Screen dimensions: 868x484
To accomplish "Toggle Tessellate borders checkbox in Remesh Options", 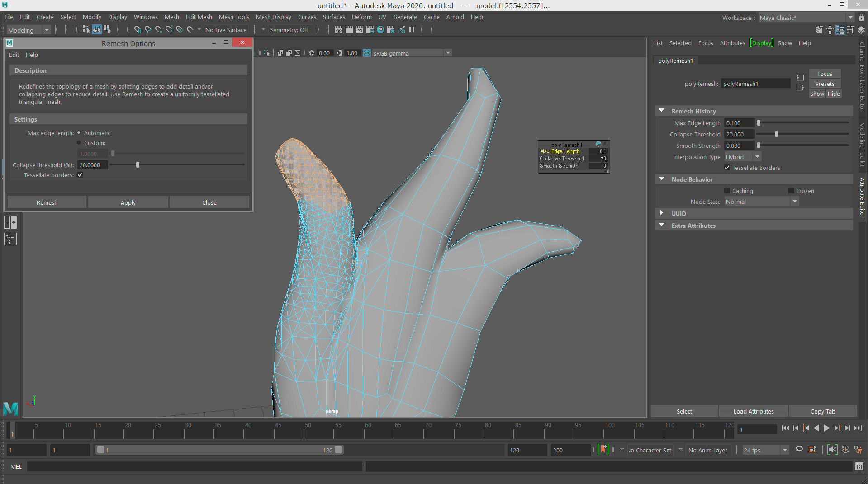I will (80, 175).
